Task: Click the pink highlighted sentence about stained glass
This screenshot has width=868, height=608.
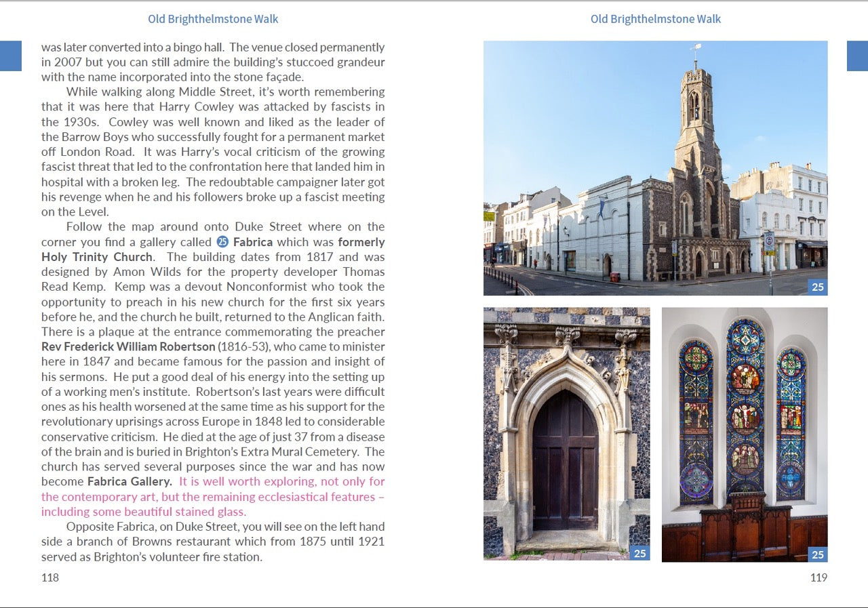Action: (x=212, y=497)
